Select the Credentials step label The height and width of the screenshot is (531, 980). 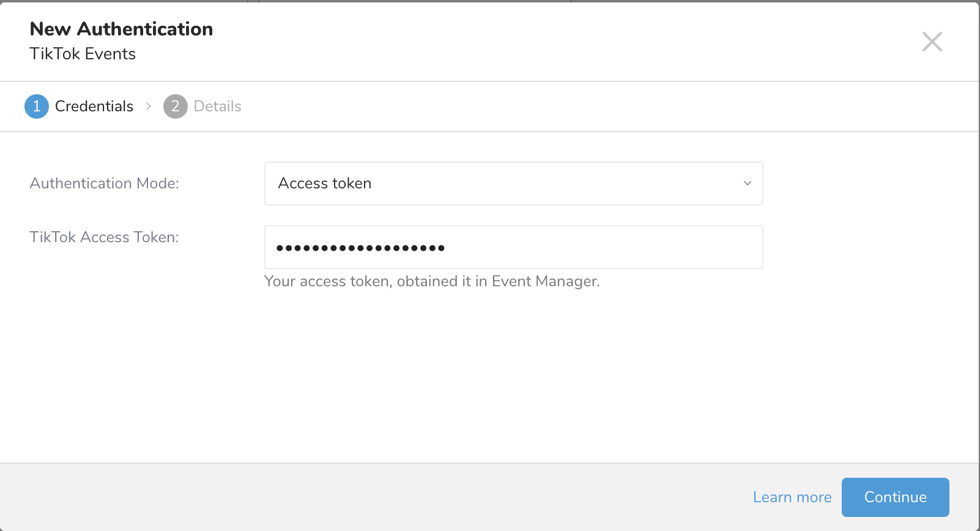click(x=94, y=106)
